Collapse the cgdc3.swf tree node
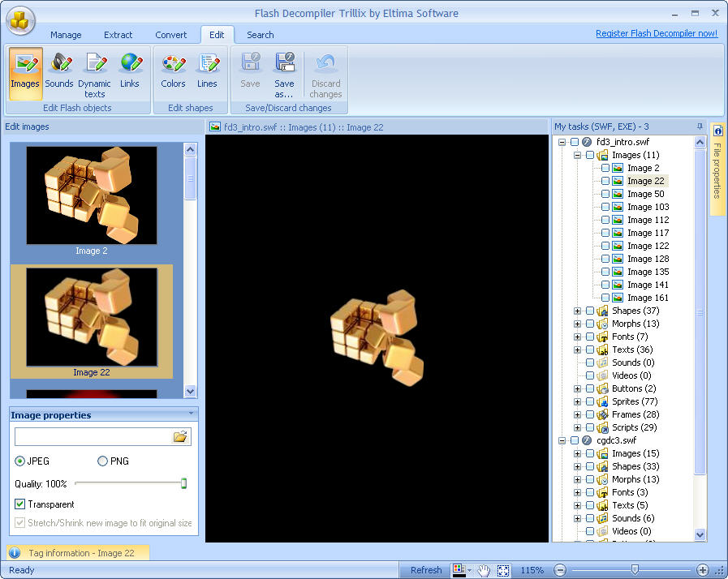 pyautogui.click(x=562, y=440)
